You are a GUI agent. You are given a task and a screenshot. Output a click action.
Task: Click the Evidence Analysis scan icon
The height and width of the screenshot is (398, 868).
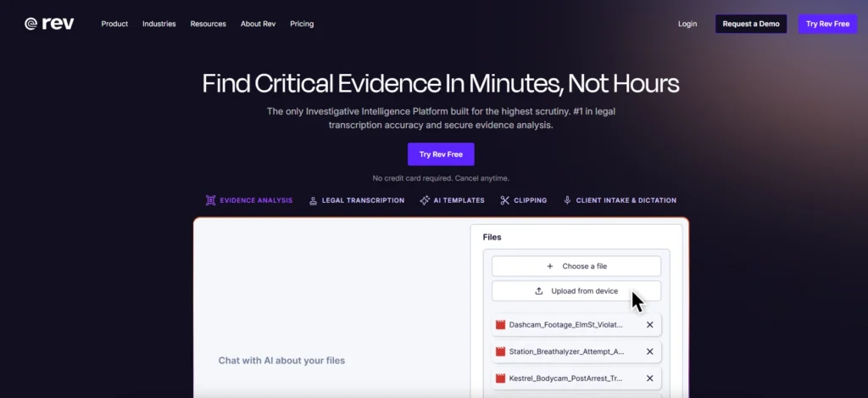pos(210,200)
